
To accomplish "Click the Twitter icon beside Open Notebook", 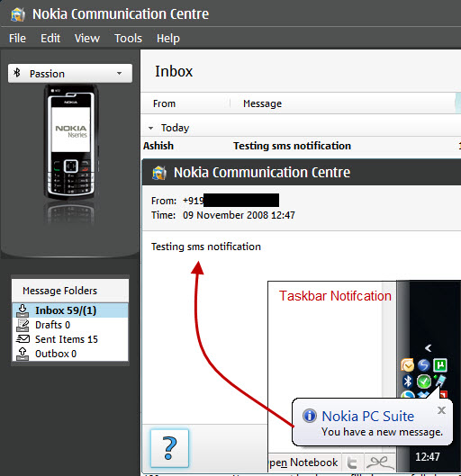I will [352, 463].
